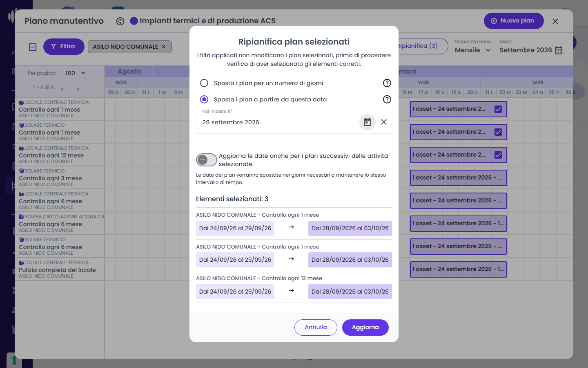Click the plan bar in Pulizia completa del locale row
The width and height of the screenshot is (588, 368).
(x=459, y=269)
